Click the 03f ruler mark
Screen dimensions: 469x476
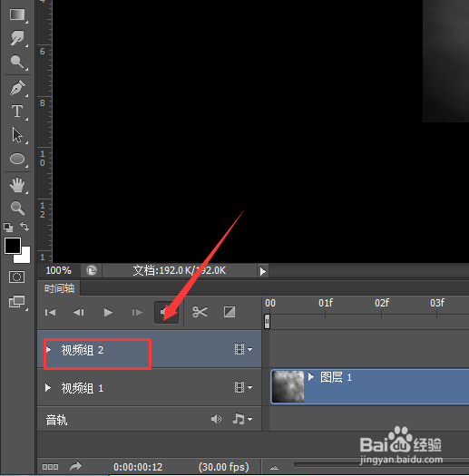(x=437, y=303)
